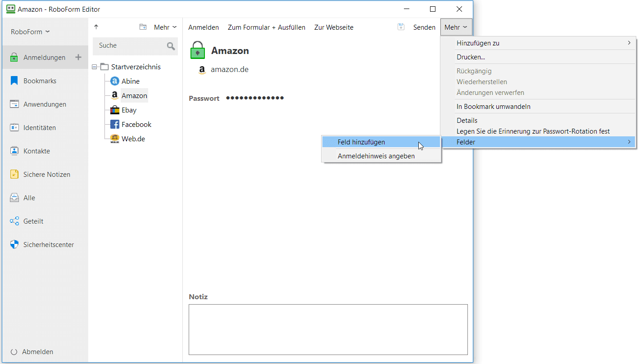The height and width of the screenshot is (364, 639).
Task: Click the large green lock icon
Action: (x=197, y=50)
